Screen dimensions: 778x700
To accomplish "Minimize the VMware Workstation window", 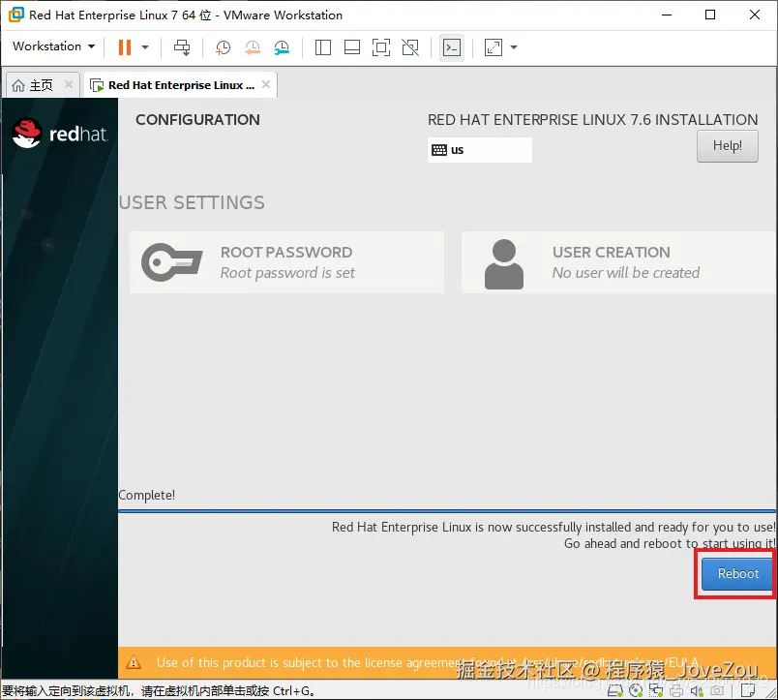I will pos(667,15).
